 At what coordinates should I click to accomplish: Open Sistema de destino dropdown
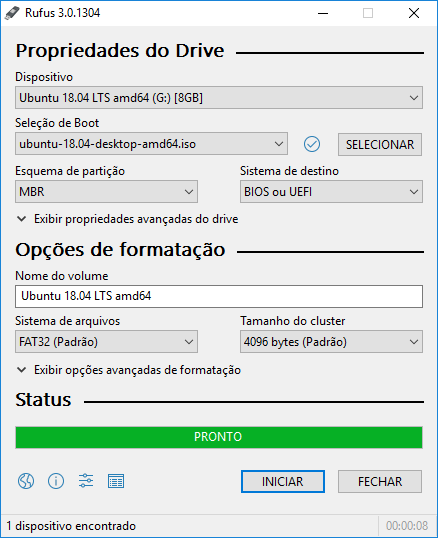coord(331,191)
